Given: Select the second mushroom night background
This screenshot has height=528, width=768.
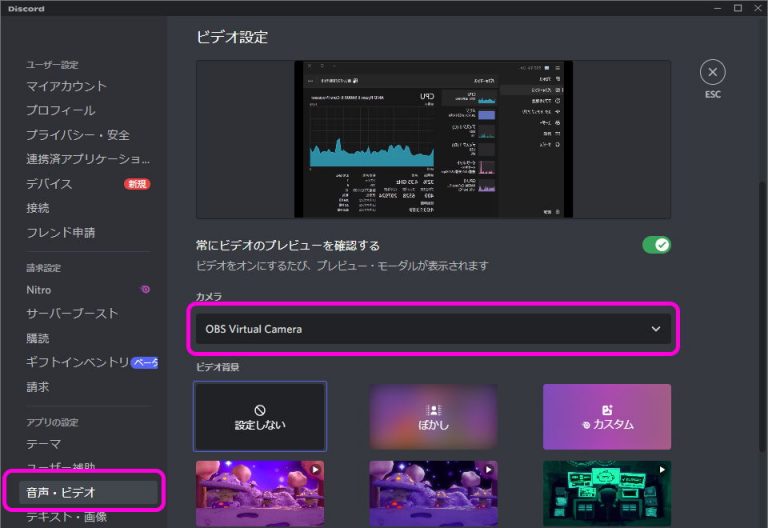Looking at the screenshot, I should pos(433,493).
